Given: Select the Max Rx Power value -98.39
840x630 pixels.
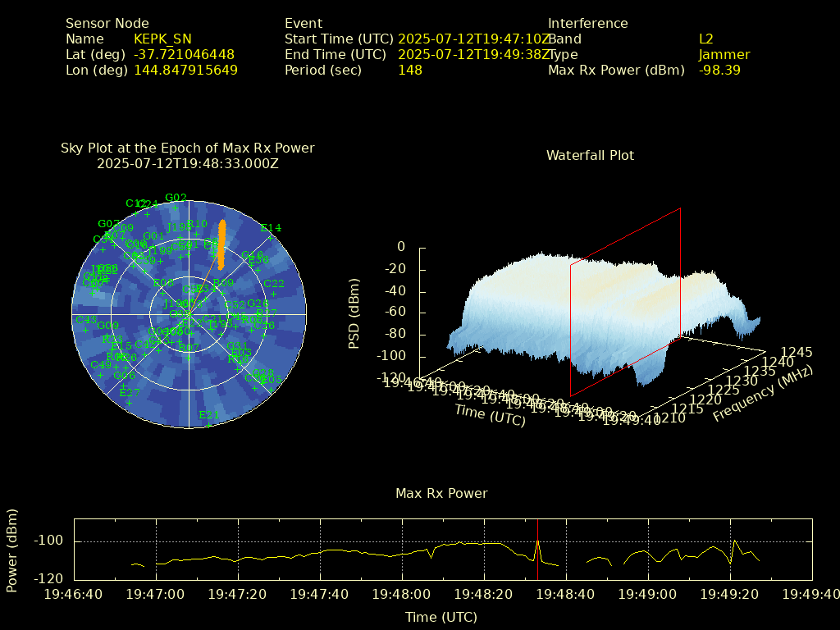Looking at the screenshot, I should pos(719,71).
